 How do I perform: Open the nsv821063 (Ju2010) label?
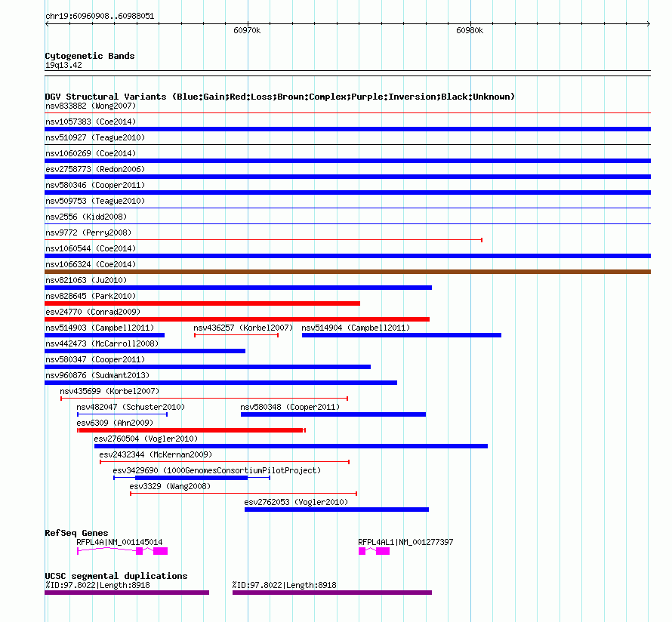tap(86, 280)
